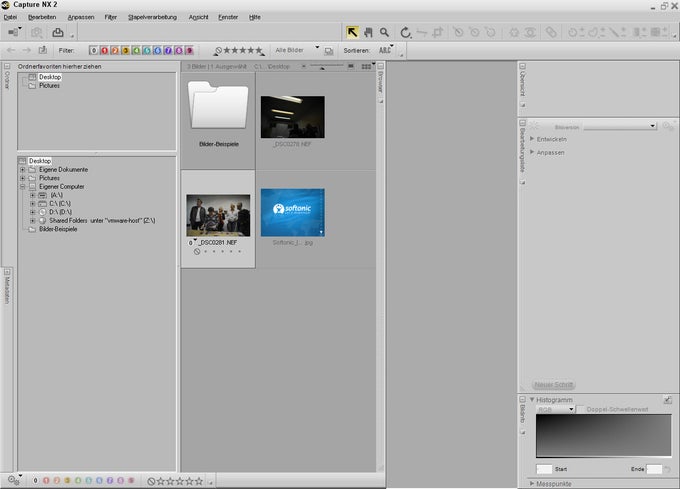The height and width of the screenshot is (489, 680).
Task: Toggle the label 0 filter
Action: point(94,50)
